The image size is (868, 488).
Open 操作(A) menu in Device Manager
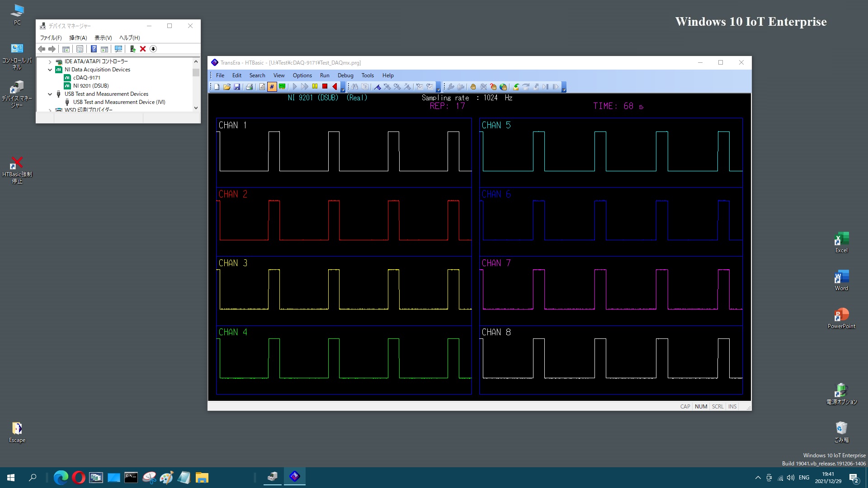(x=78, y=38)
